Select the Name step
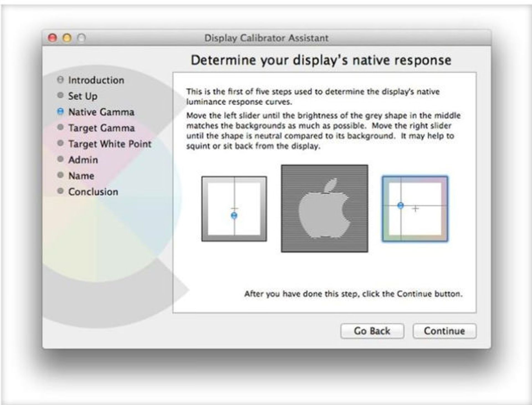The height and width of the screenshot is (405, 532). coord(76,176)
